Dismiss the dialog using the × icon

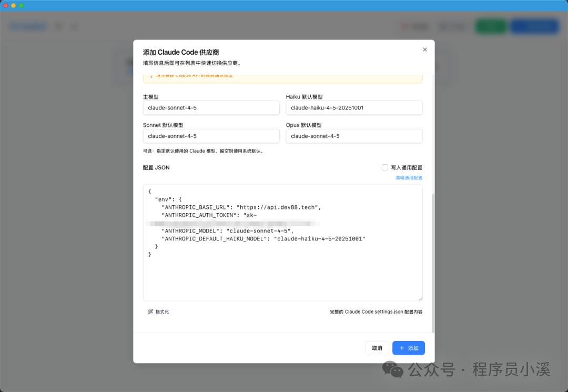tap(425, 49)
